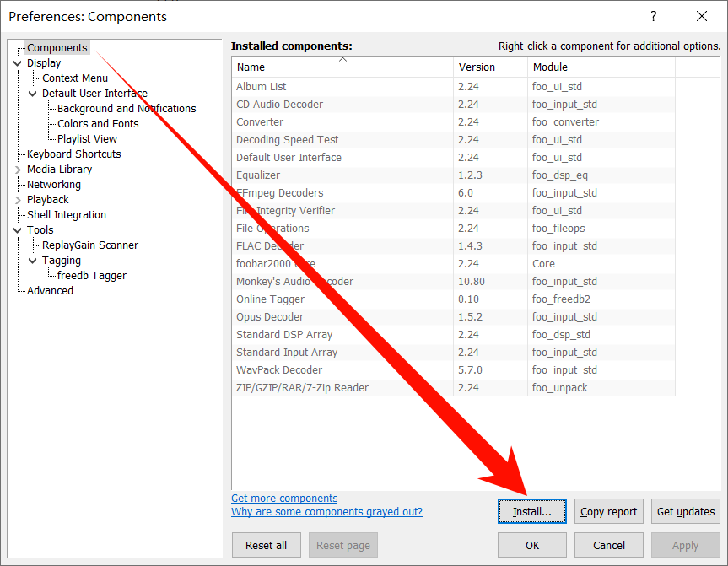
Task: Open the Get more components link
Action: (284, 498)
